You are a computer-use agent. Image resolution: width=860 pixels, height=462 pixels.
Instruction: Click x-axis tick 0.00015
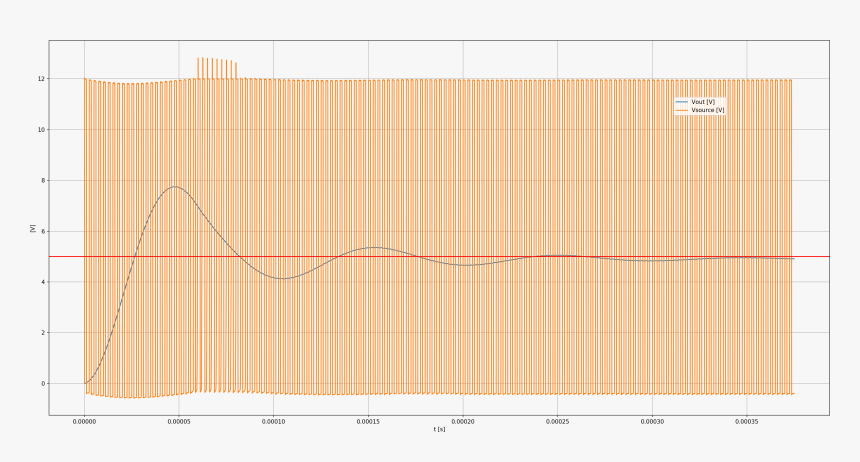pyautogui.click(x=368, y=421)
